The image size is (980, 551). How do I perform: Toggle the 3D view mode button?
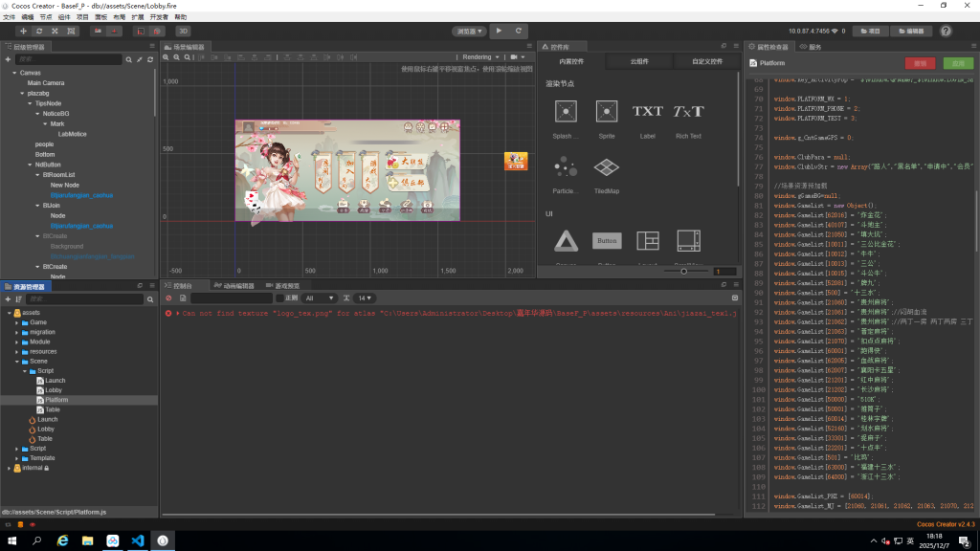pyautogui.click(x=183, y=31)
